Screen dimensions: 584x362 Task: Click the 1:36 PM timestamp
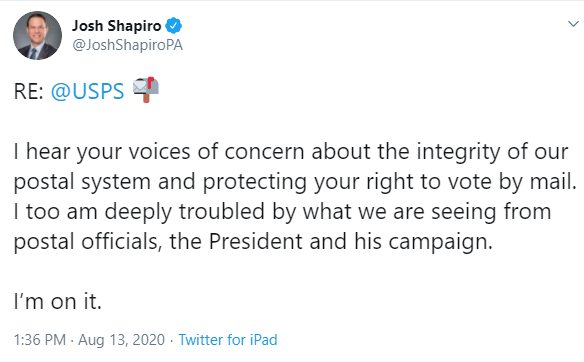click(39, 340)
